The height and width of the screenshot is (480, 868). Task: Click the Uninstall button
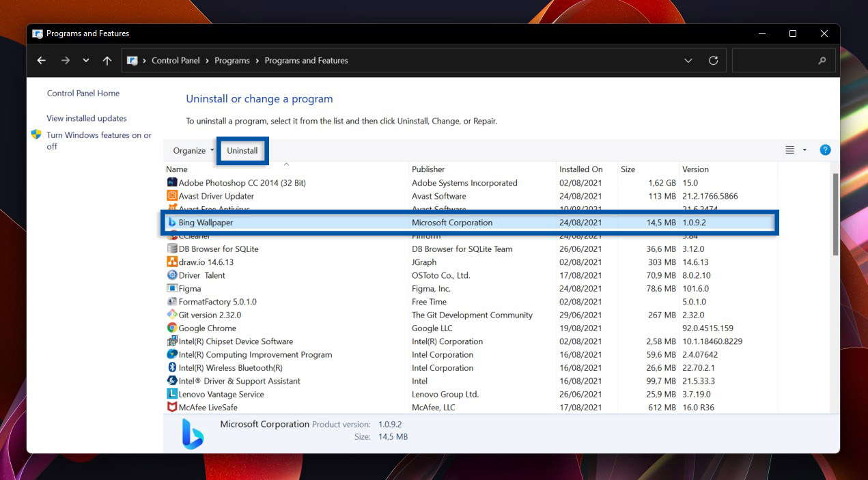click(x=242, y=150)
